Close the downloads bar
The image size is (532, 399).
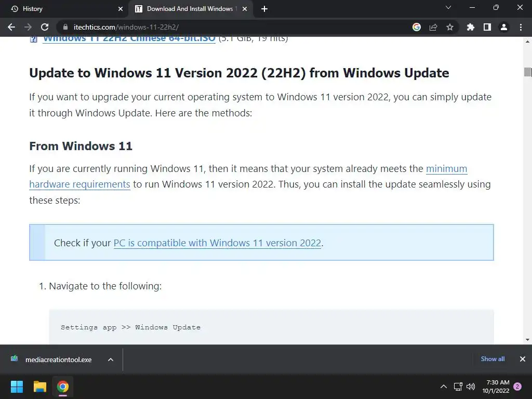[x=523, y=359]
